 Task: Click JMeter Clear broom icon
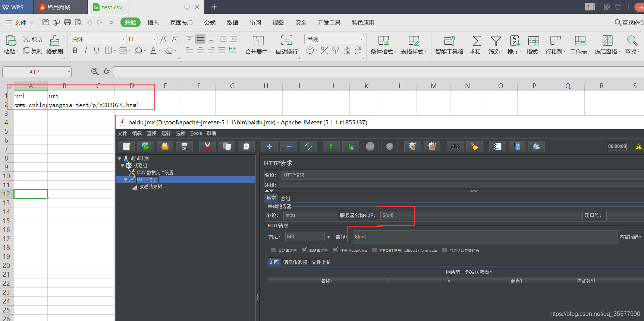pos(412,146)
